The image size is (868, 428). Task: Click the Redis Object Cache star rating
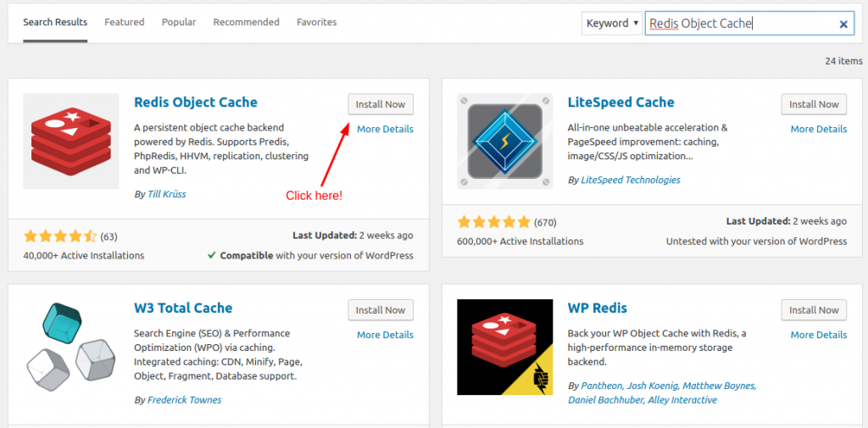(x=61, y=236)
